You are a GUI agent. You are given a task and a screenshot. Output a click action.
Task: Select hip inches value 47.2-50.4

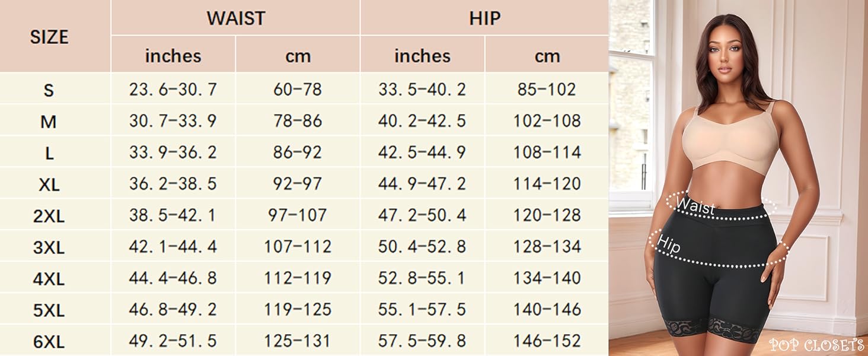[x=422, y=215]
